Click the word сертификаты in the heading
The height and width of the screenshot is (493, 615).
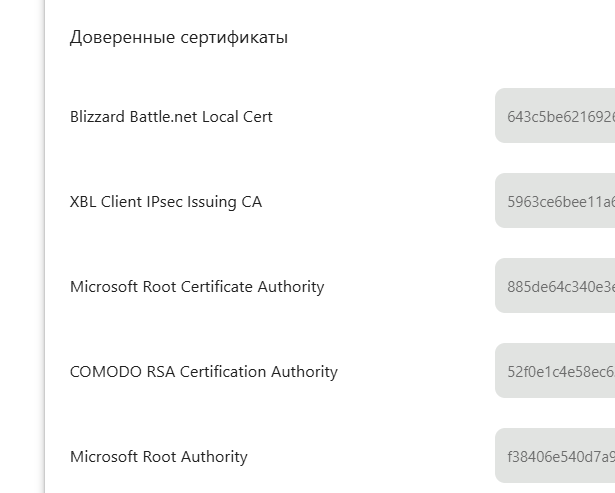click(x=234, y=38)
